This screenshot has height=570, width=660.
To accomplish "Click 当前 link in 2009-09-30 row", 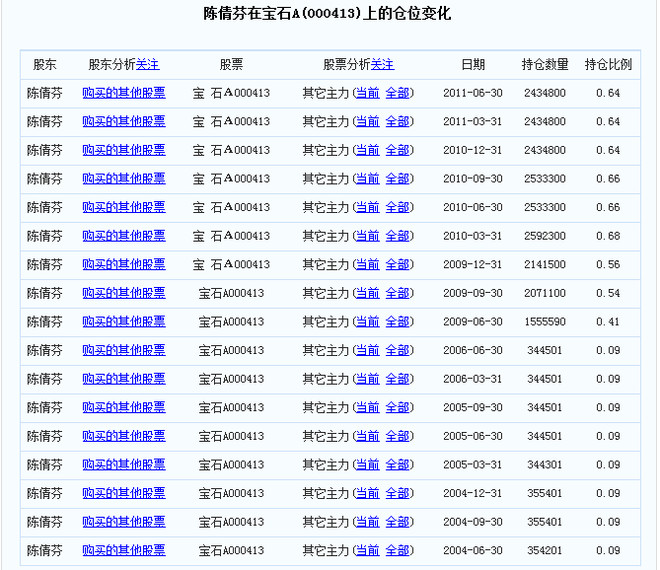I will pos(368,293).
